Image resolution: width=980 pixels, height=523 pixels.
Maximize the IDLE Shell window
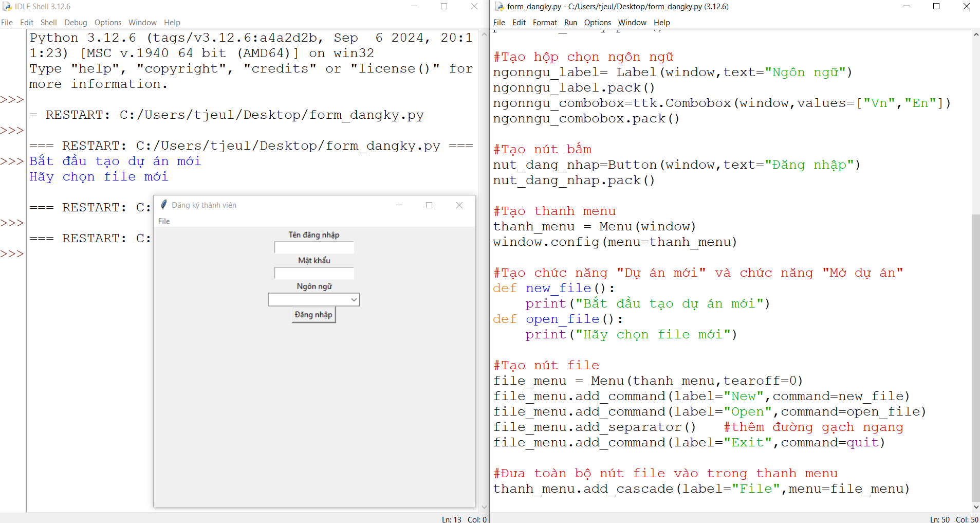point(444,6)
